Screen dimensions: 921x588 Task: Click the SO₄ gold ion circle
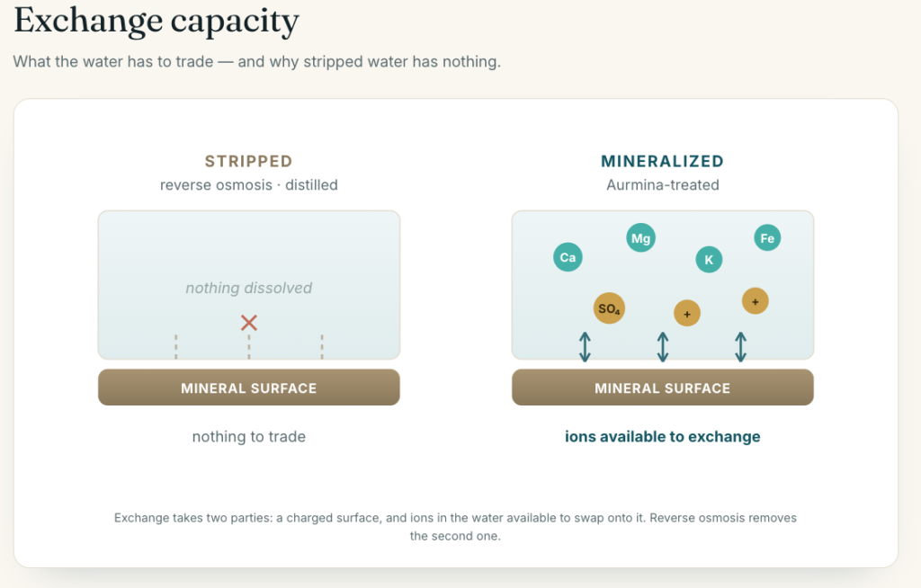coord(609,308)
